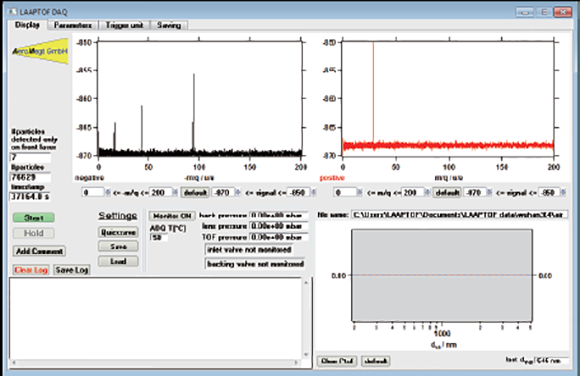Click inside the log text area
Image resolution: width=580 pixels, height=376 pixels.
[x=155, y=318]
